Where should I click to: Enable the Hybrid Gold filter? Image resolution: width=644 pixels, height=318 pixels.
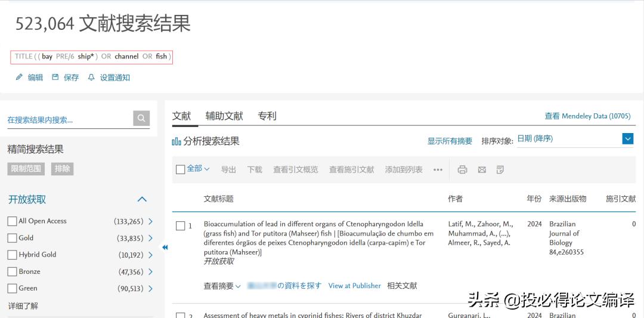(x=12, y=255)
